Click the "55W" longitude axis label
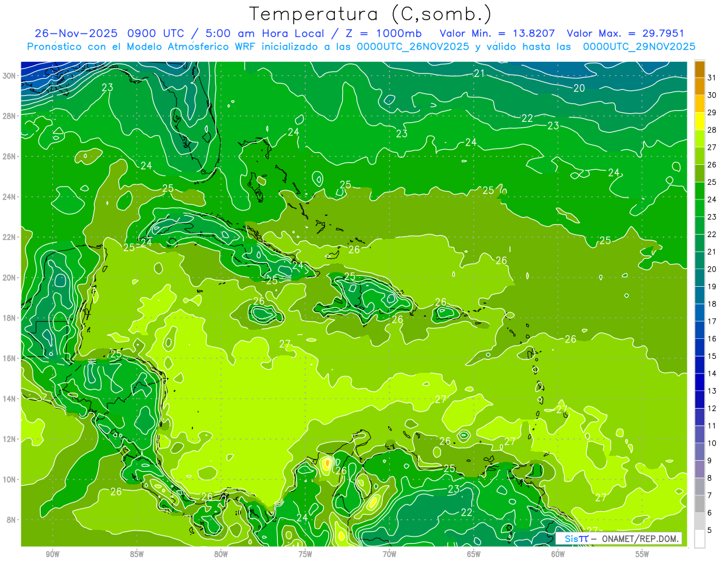This screenshot has height=562, width=728. point(642,554)
